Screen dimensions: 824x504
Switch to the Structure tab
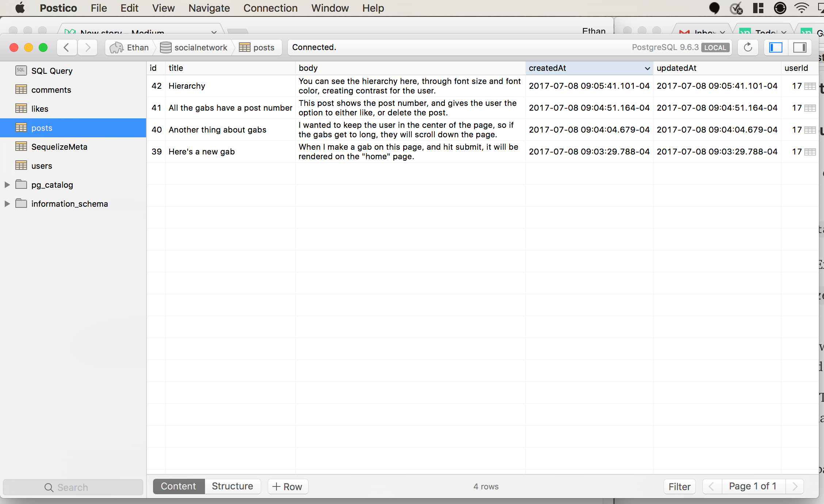(232, 486)
